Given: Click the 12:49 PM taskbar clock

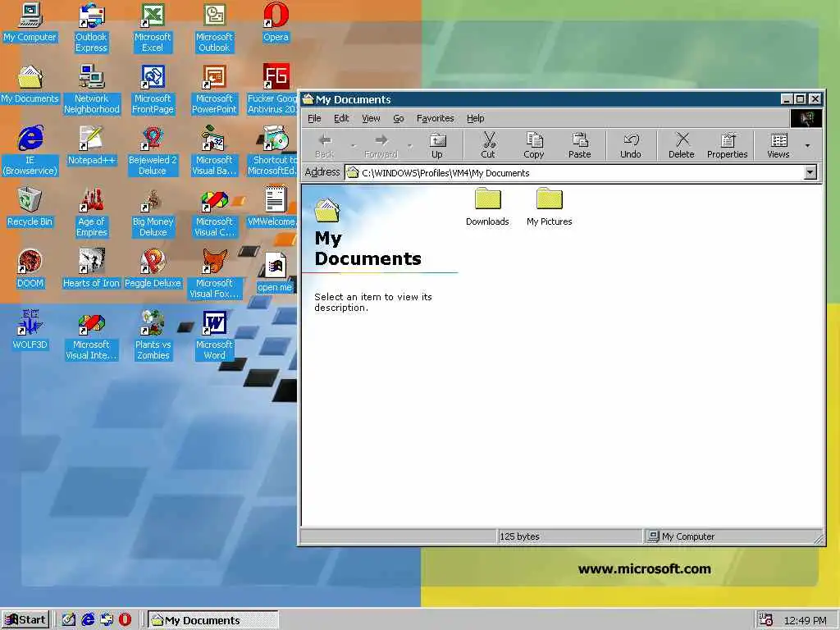Looking at the screenshot, I should 805,620.
